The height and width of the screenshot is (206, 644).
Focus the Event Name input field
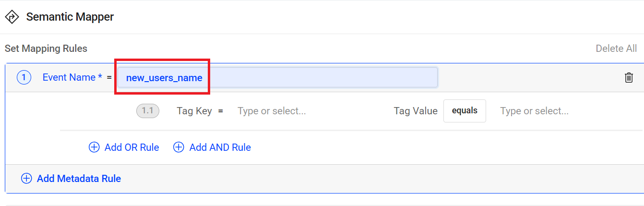(x=277, y=77)
